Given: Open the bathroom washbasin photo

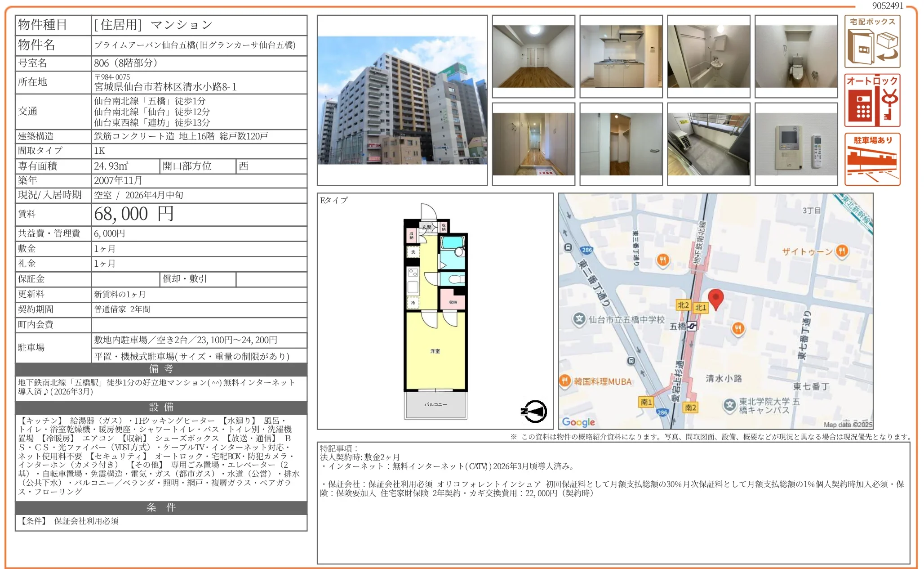Looking at the screenshot, I should [709, 56].
